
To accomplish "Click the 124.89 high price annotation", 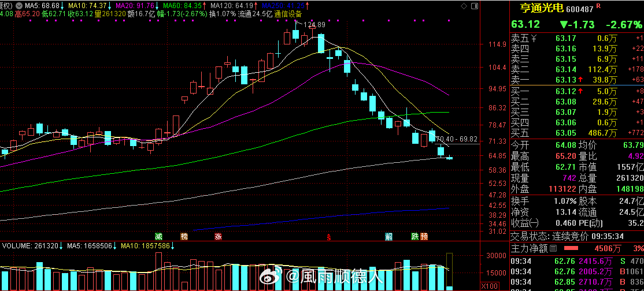I will tap(314, 25).
